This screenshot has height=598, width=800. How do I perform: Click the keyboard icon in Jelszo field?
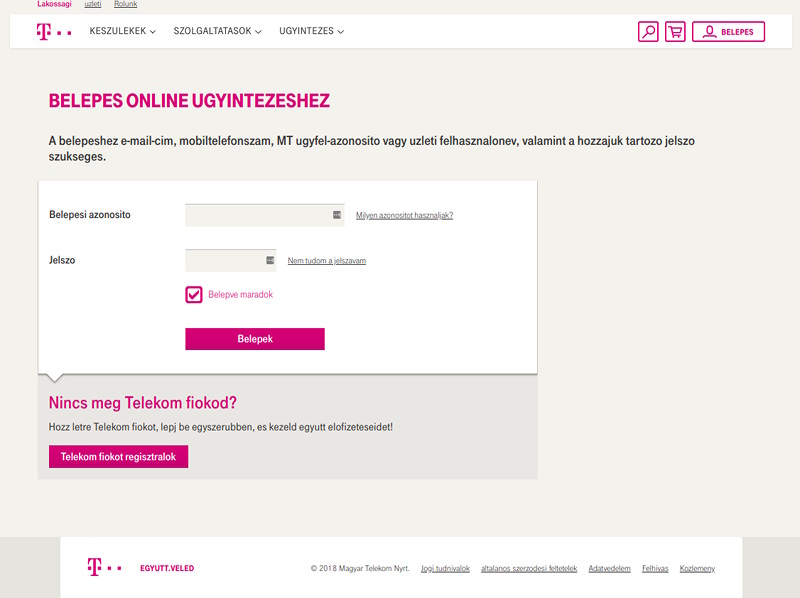point(270,260)
